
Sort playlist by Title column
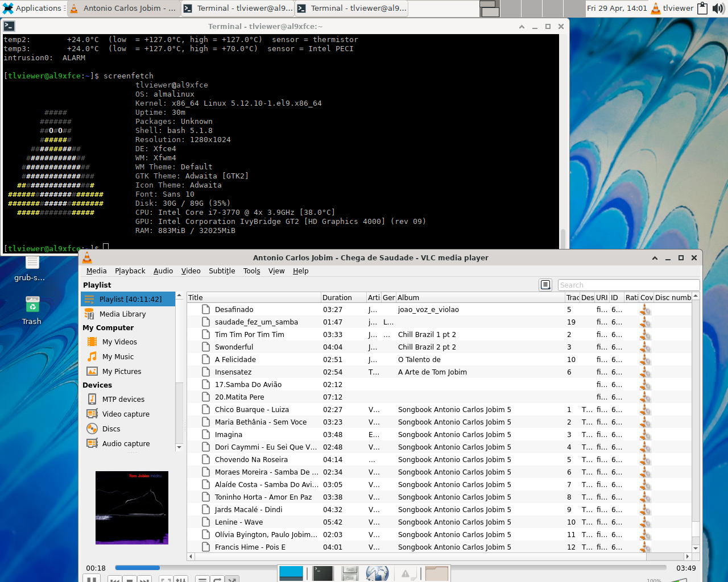point(254,297)
